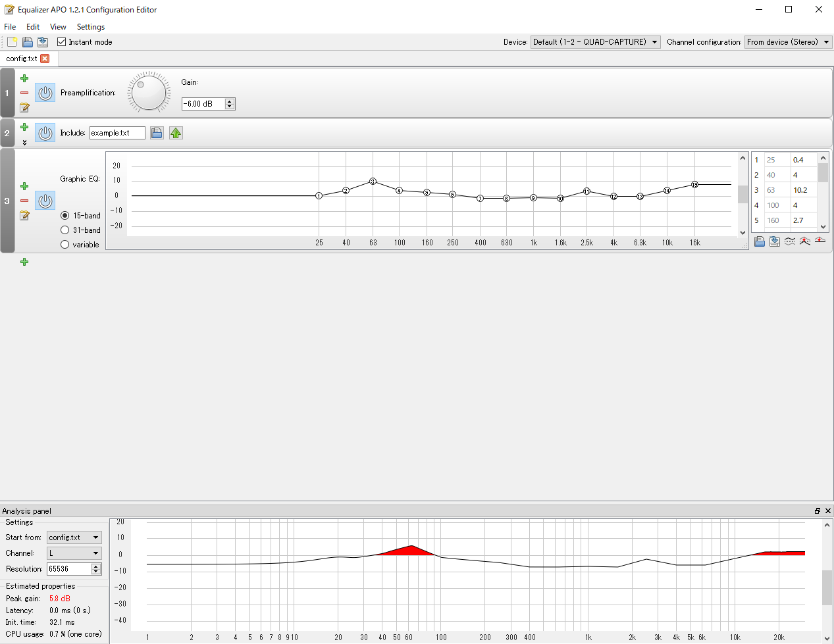
Task: Normalize the Graphic EQ response
Action: click(805, 241)
